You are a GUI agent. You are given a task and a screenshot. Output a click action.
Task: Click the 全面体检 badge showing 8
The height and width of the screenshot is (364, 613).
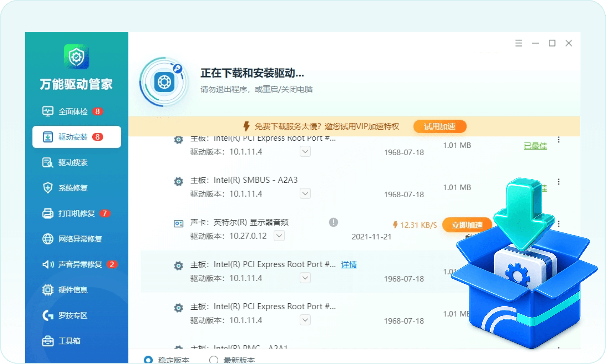98,111
